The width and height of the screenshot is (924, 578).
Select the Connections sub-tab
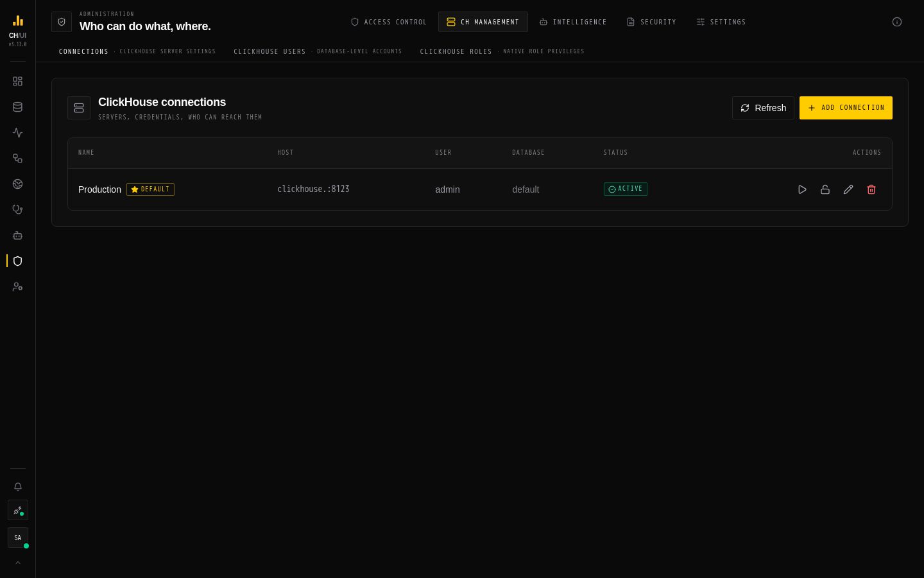tap(137, 51)
